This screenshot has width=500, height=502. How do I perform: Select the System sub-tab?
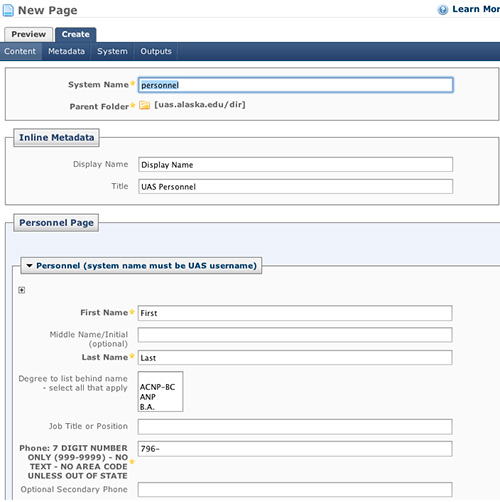[112, 51]
